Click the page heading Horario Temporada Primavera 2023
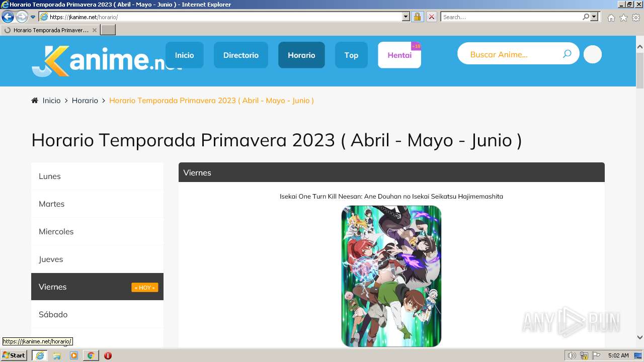The height and width of the screenshot is (362, 644). tap(277, 140)
